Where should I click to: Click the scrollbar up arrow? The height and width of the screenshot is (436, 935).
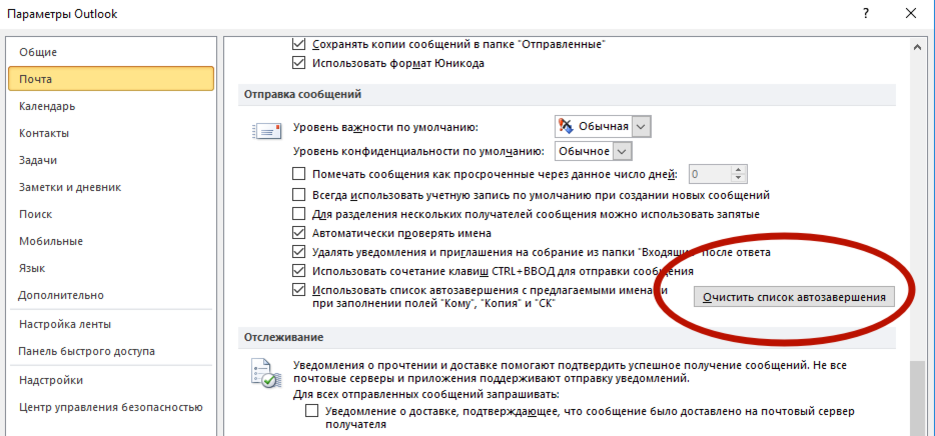pos(918,45)
